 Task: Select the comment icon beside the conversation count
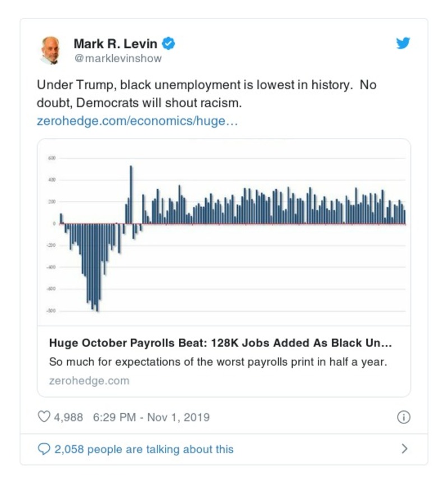[x=43, y=449]
